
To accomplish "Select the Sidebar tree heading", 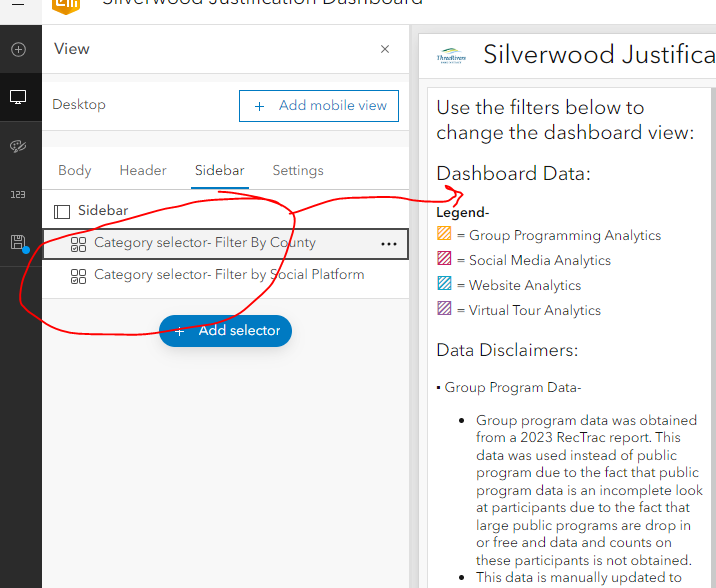I will 103,210.
